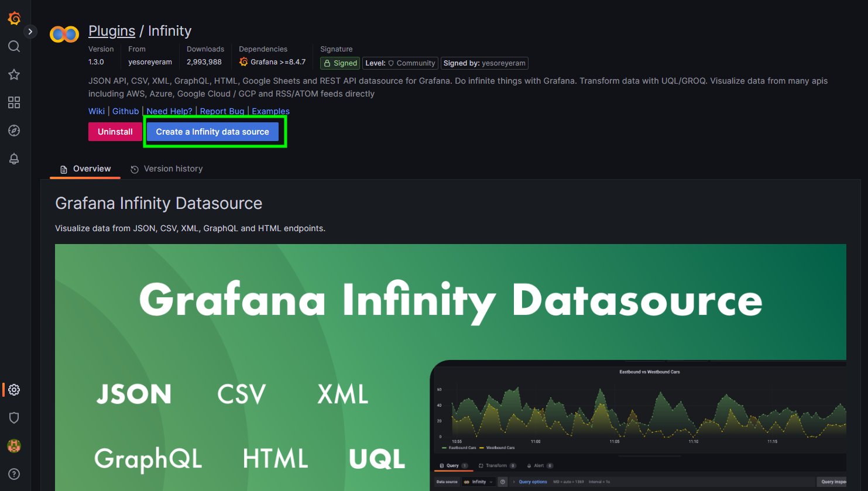Click the Grafana Infinity Datasource heading
This screenshot has height=491, width=868.
[159, 203]
